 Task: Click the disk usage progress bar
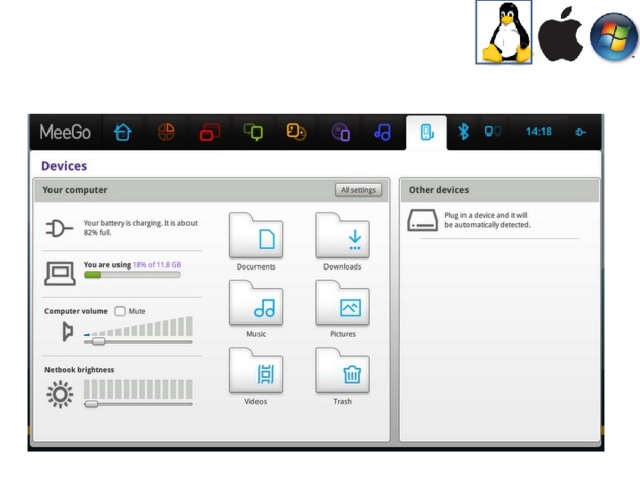132,275
